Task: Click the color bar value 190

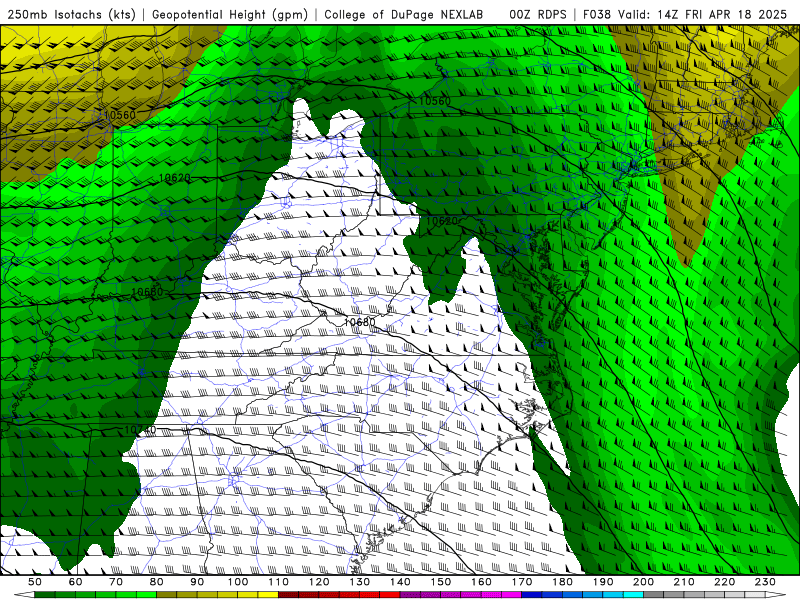Action: (603, 582)
